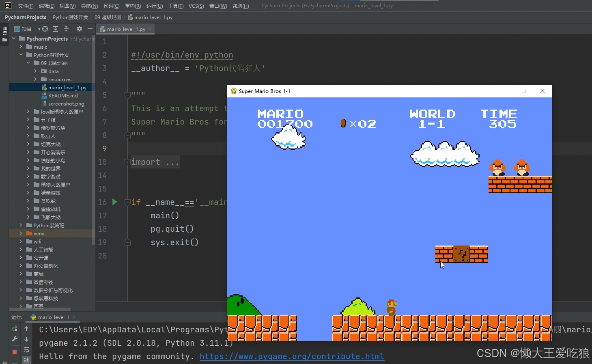
Task: Click run gutter arrow on line 16
Action: pos(115,202)
